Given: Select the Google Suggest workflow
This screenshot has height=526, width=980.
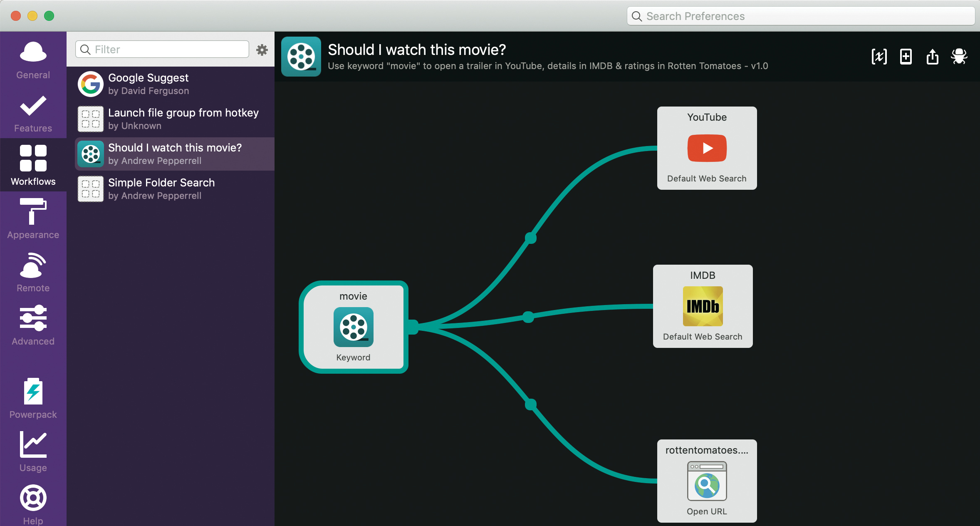Looking at the screenshot, I should pos(175,84).
